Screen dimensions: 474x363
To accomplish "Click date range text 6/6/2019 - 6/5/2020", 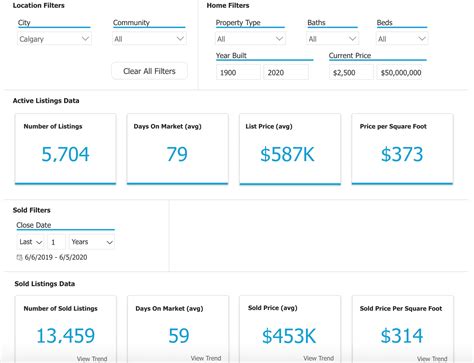I will click(56, 257).
